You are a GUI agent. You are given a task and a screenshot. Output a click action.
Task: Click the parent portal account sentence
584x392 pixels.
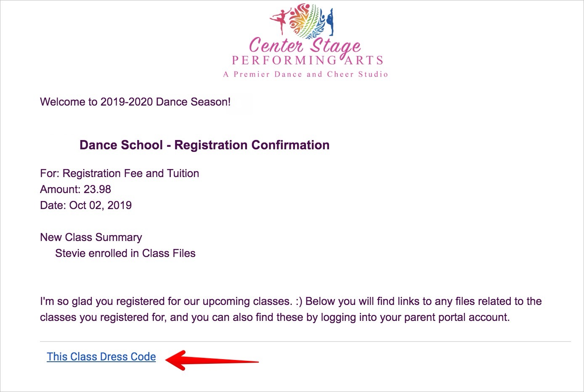pos(275,317)
